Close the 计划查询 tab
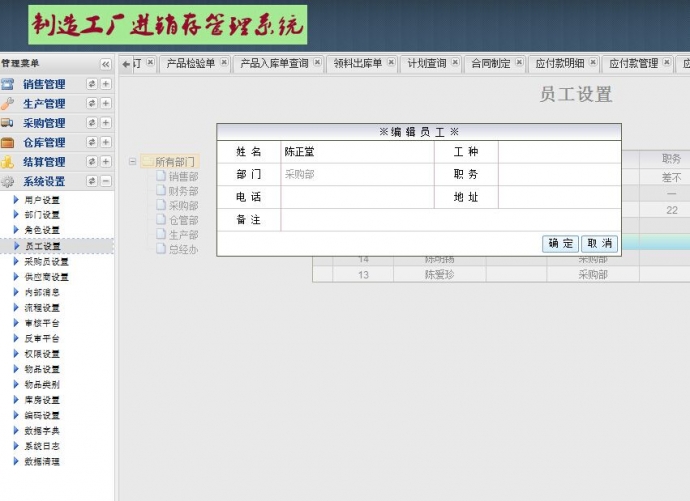690x501 pixels. 455,62
